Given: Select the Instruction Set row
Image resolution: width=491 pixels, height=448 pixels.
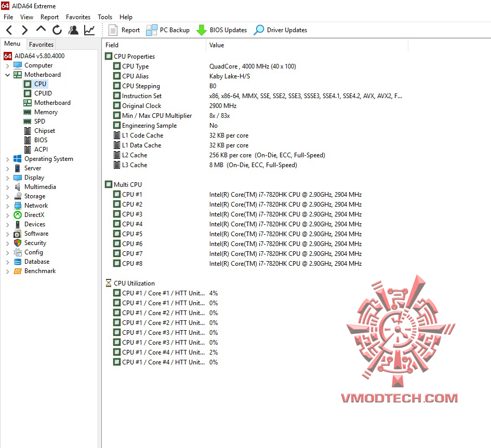Looking at the screenshot, I should (258, 96).
